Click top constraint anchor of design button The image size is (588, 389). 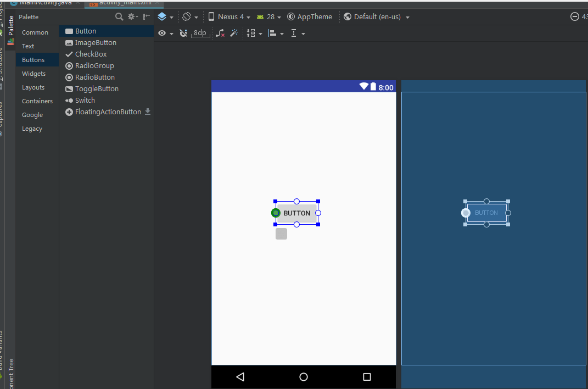[x=296, y=202]
